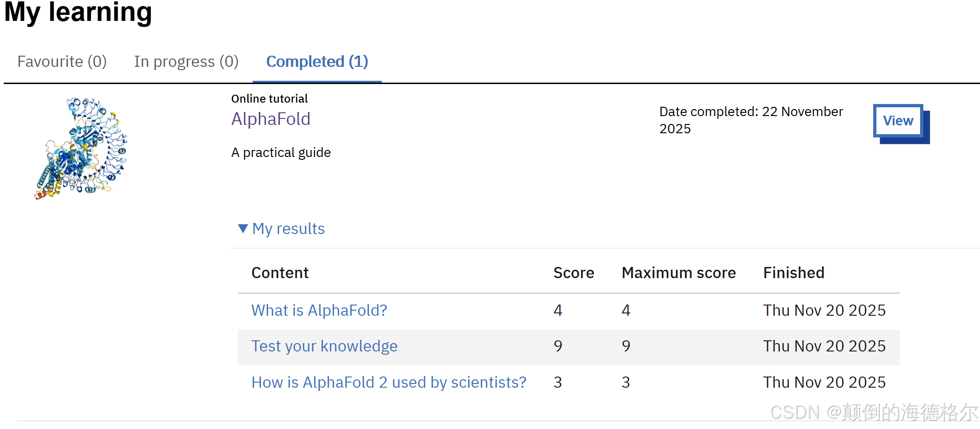Click the finished date in Test your knowledge row
The height and width of the screenshot is (429, 980).
click(824, 346)
